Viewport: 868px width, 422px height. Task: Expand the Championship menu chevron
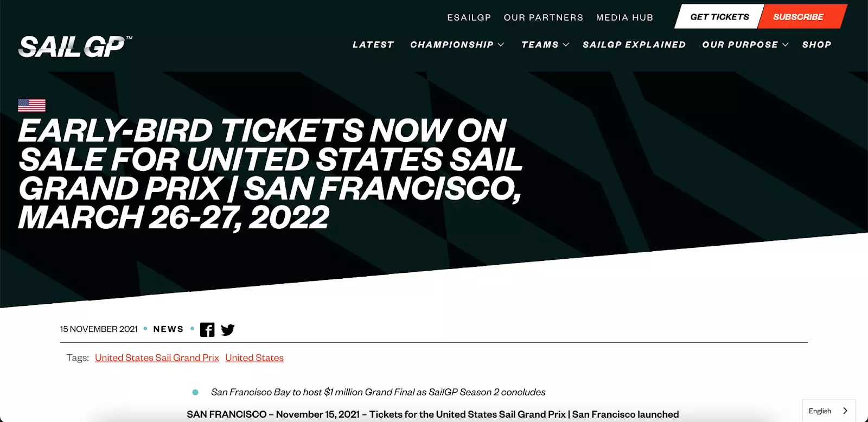pos(501,44)
